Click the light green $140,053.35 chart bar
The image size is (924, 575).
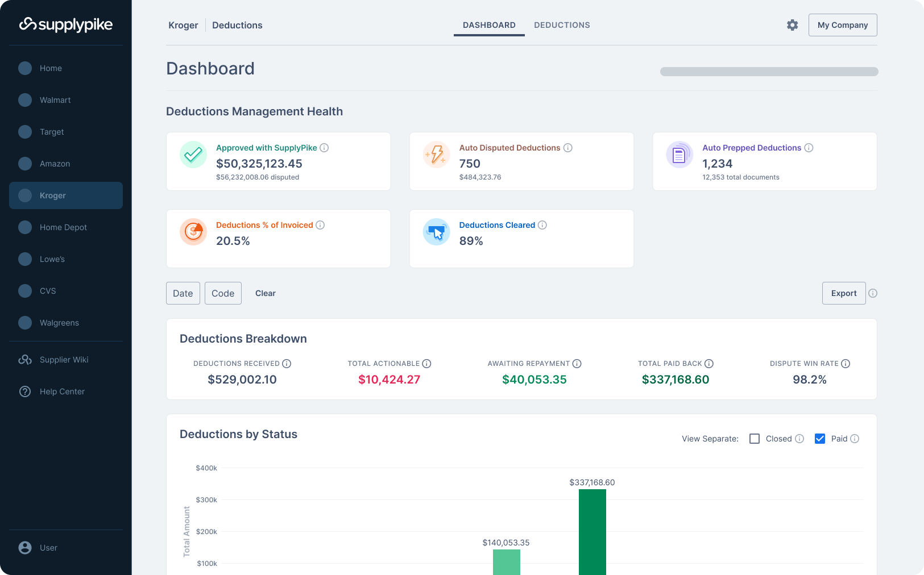[507, 562]
